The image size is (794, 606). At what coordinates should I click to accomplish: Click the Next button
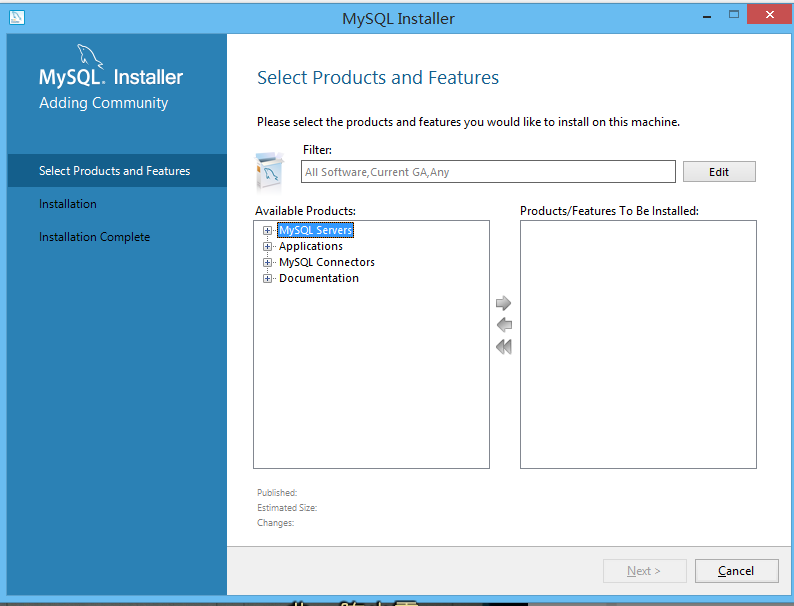(645, 571)
